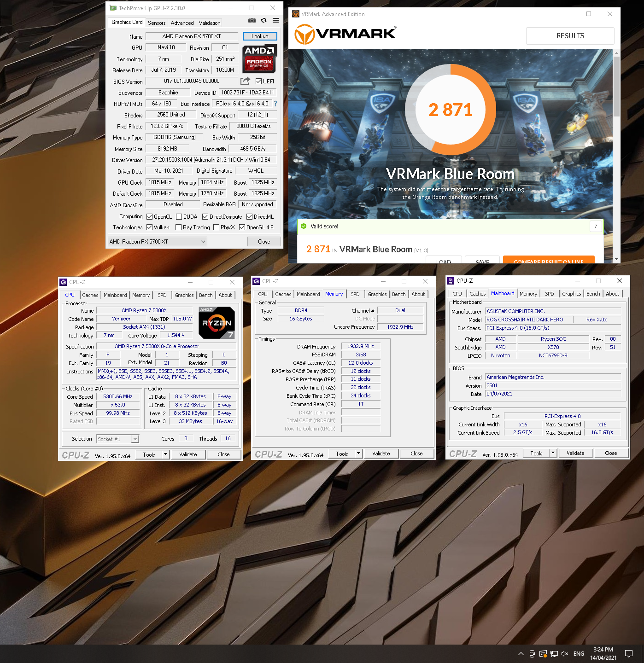Open the GPU-Z hamburger menu

tap(275, 21)
